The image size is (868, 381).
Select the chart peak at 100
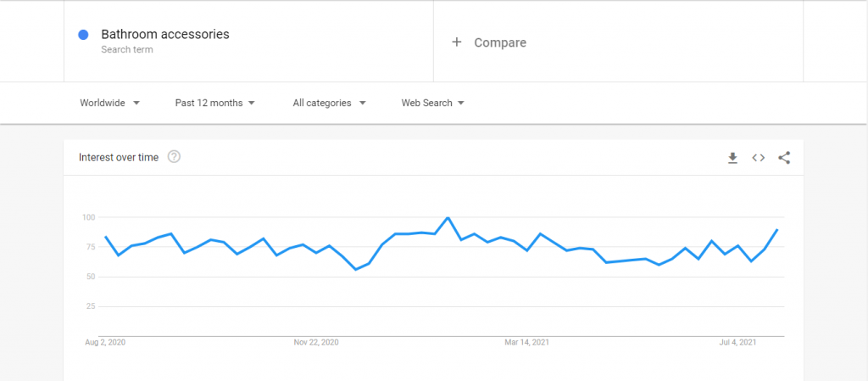pos(448,217)
